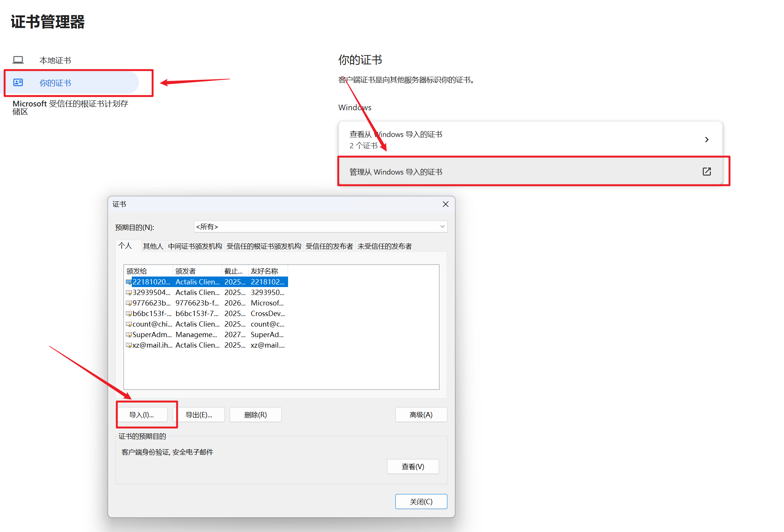Click the certificate icon next to count@chi entry

pos(129,324)
